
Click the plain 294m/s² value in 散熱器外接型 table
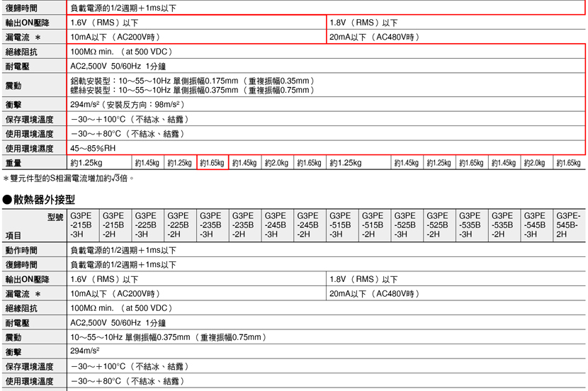pyautogui.click(x=85, y=351)
